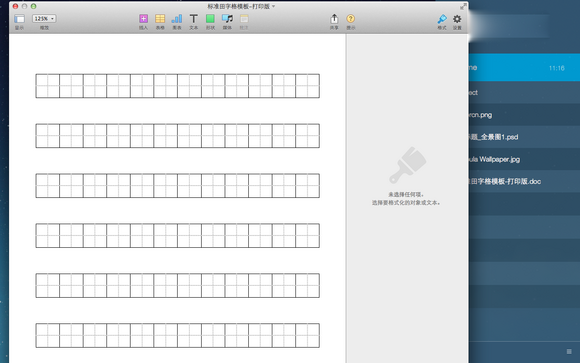Expand the document title dropdown arrow
580x363 pixels.
pyautogui.click(x=273, y=6)
